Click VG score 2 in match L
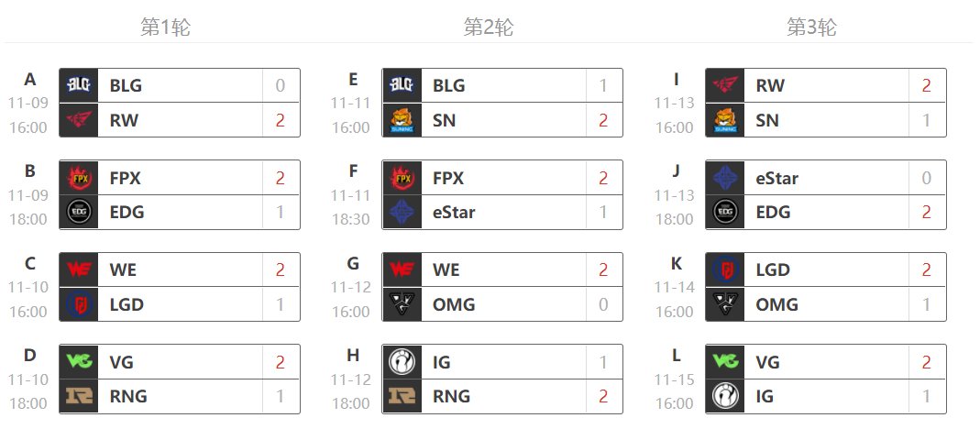 tap(926, 362)
